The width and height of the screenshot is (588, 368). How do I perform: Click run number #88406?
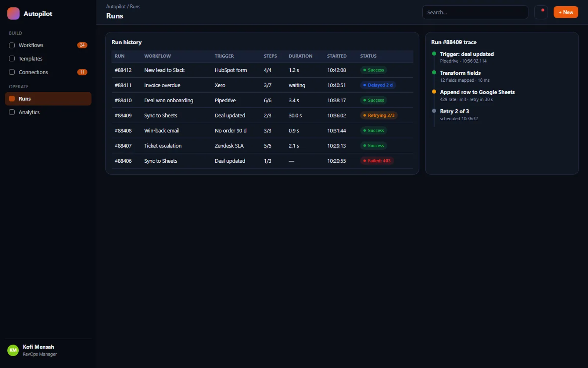[123, 161]
